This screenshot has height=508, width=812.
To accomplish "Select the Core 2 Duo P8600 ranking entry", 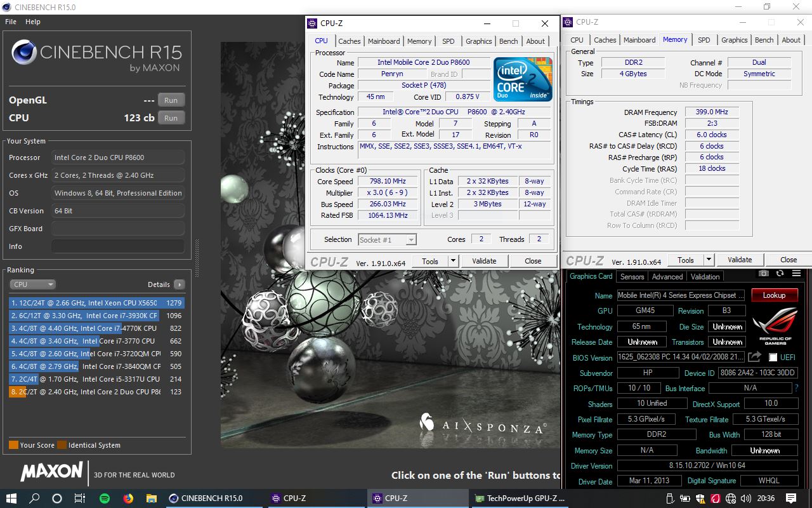I will [x=96, y=392].
